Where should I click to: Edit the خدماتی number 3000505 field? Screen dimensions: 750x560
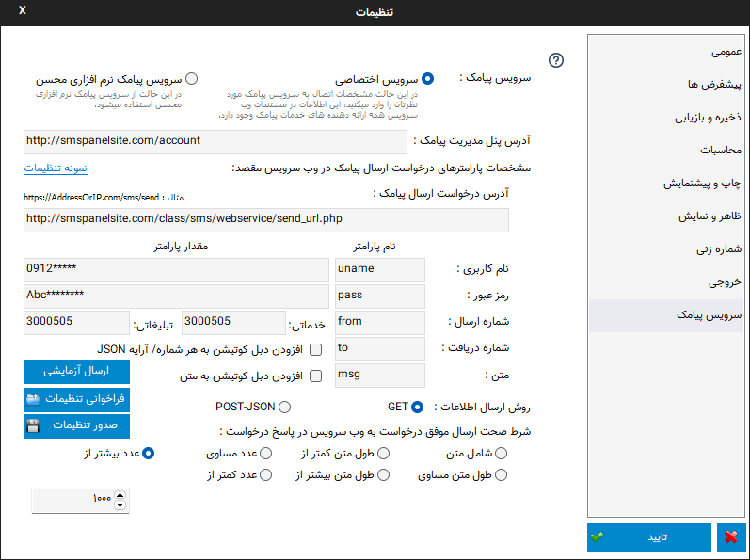234,323
